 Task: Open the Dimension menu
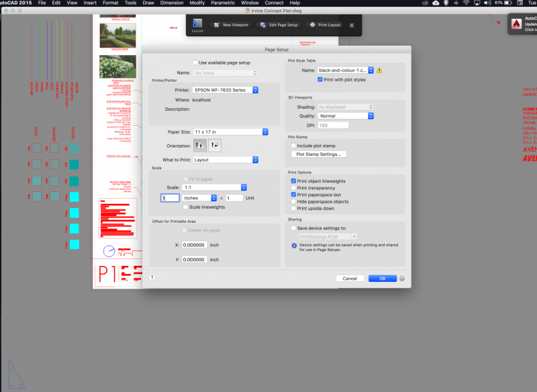[x=172, y=3]
